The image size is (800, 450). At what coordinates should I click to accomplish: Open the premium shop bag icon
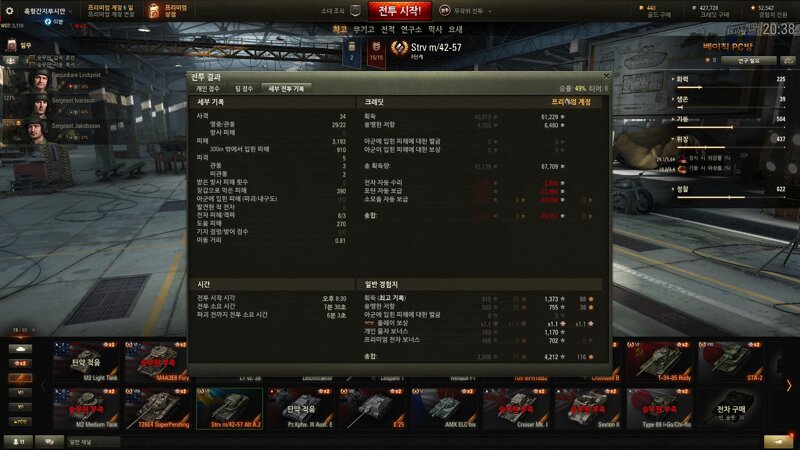[154, 11]
